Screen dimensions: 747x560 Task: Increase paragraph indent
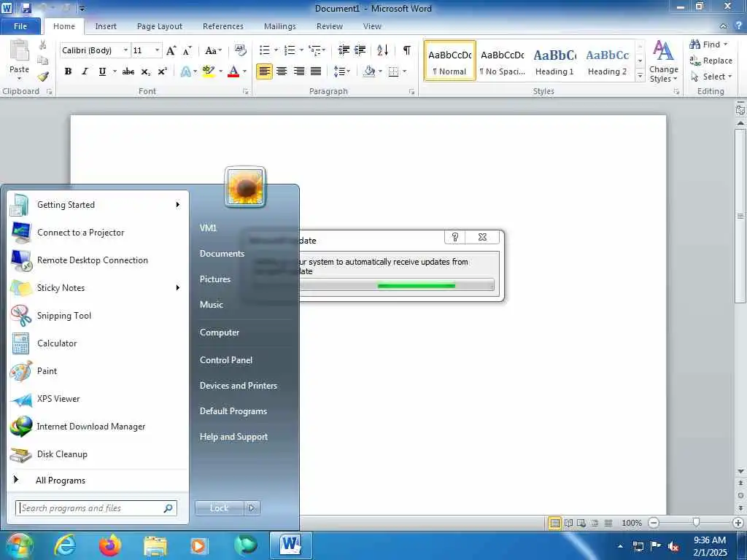point(360,50)
